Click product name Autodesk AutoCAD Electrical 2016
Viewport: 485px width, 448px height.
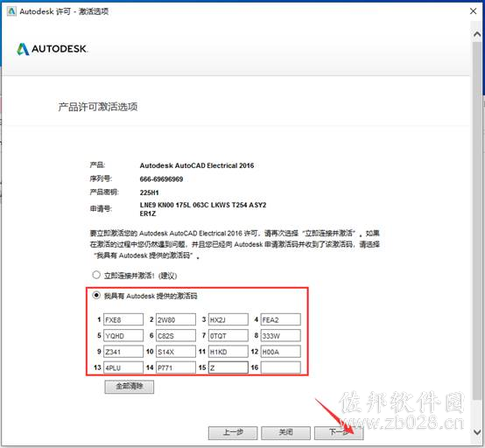(197, 165)
